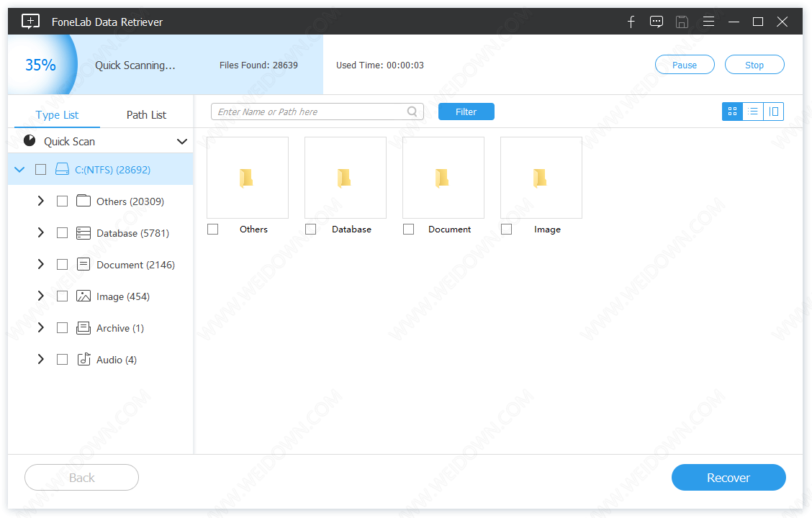Click the Image type icon in tree
This screenshot has height=518, width=812.
[x=84, y=296]
